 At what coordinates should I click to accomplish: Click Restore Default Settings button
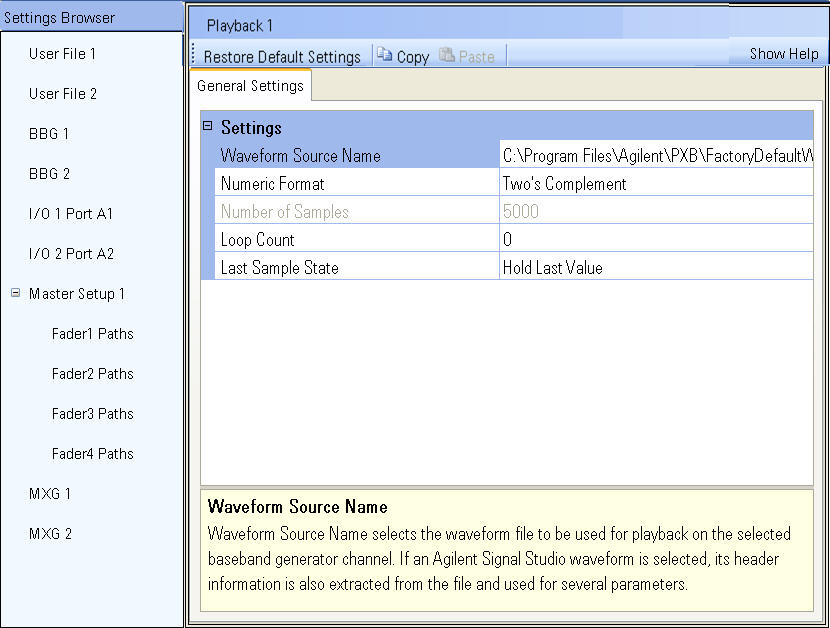pyautogui.click(x=282, y=57)
